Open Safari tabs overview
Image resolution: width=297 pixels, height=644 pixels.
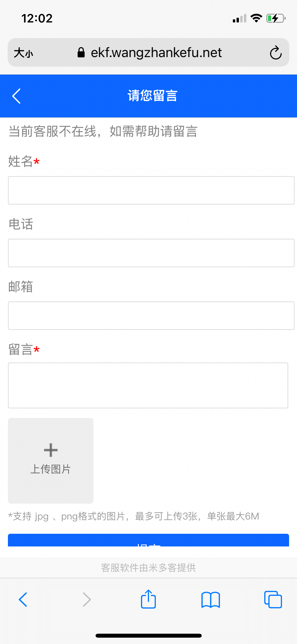point(273,599)
